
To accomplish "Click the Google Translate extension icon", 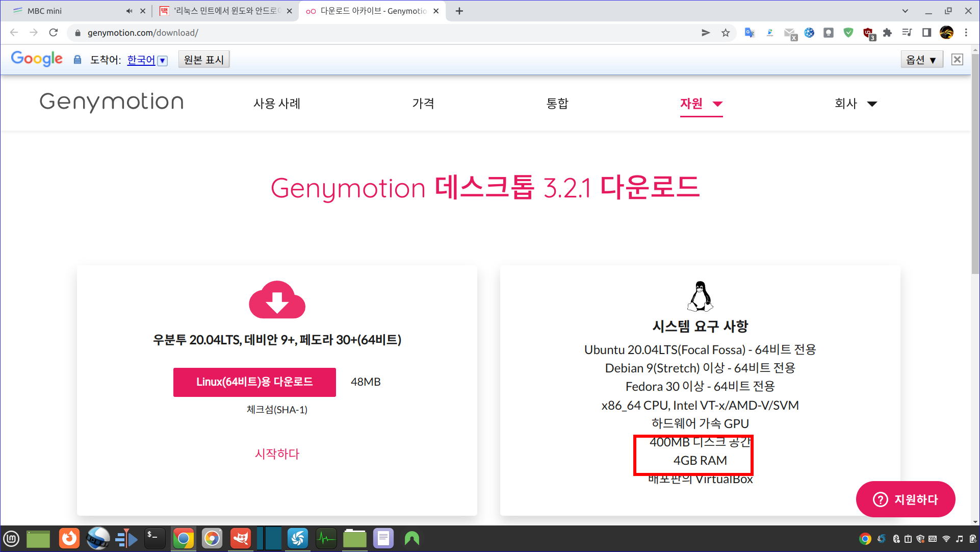I will coord(749,33).
